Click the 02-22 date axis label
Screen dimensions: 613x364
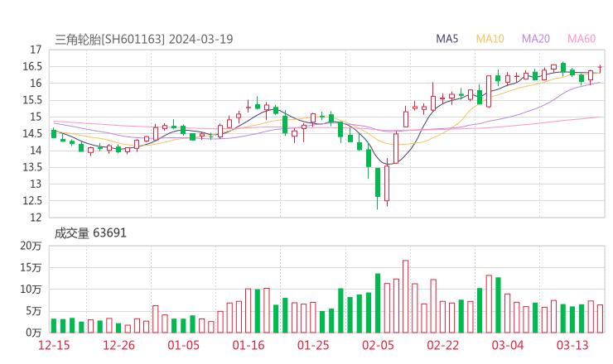(443, 345)
